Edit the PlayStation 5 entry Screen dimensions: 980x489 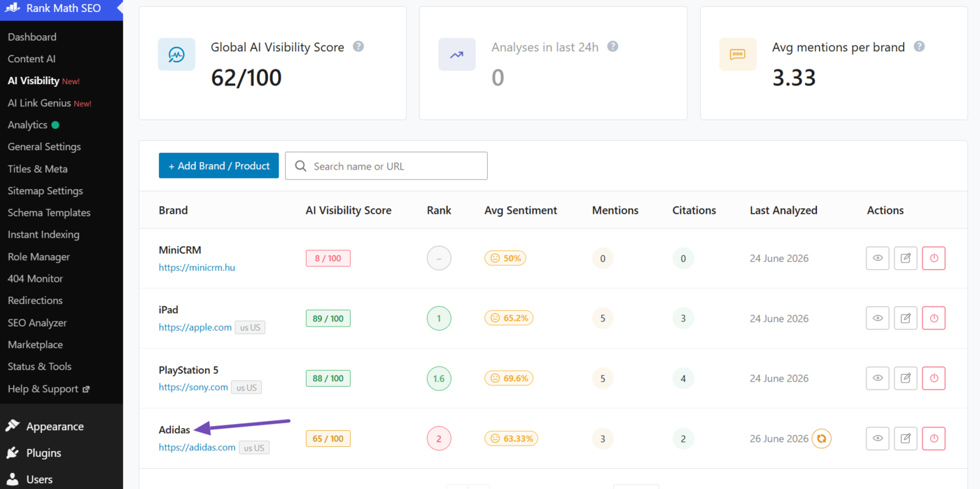(905, 378)
